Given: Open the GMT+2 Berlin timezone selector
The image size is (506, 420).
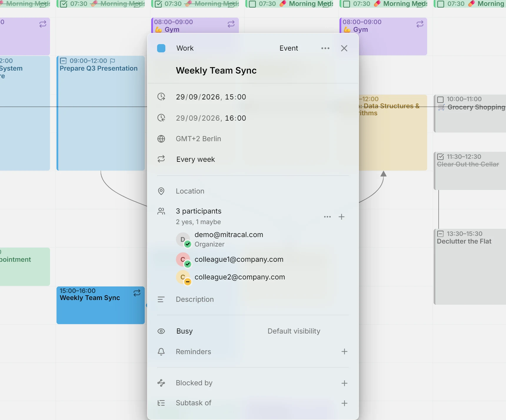Looking at the screenshot, I should (x=199, y=139).
